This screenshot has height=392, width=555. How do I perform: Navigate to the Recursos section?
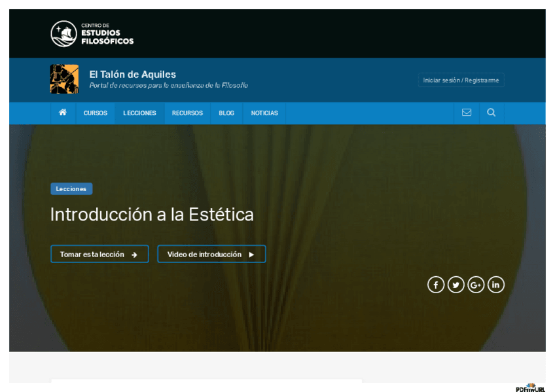(187, 113)
